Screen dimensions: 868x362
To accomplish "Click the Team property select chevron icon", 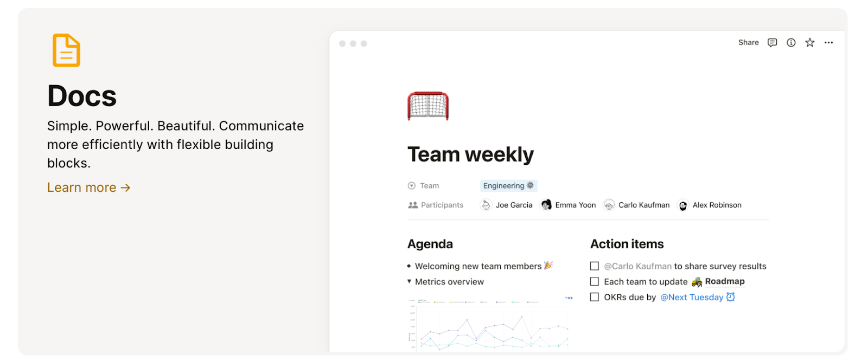I will click(x=412, y=185).
